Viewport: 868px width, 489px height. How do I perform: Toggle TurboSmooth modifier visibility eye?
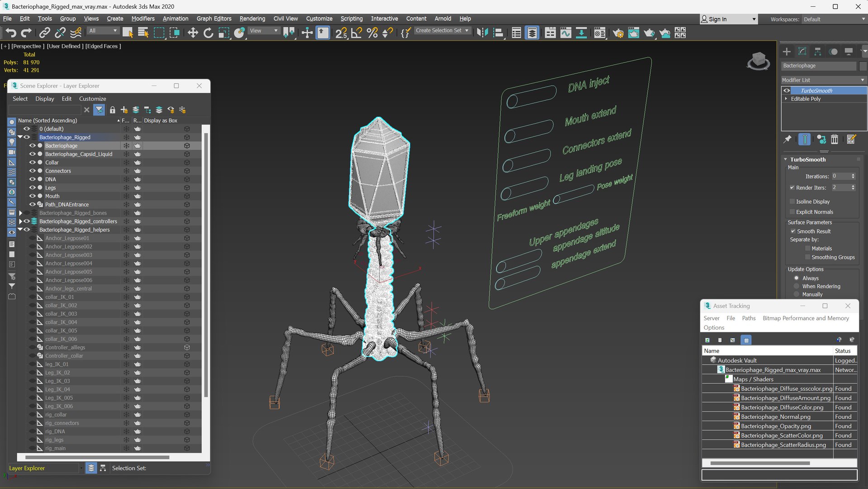(x=787, y=91)
